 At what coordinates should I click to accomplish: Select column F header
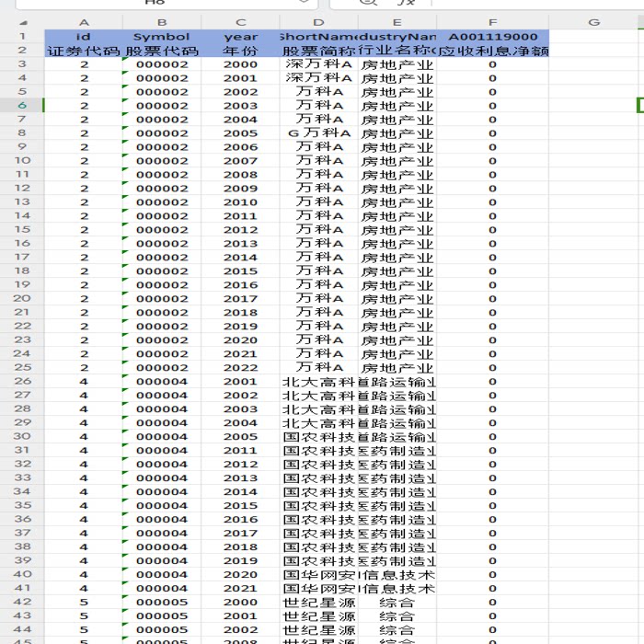(493, 23)
